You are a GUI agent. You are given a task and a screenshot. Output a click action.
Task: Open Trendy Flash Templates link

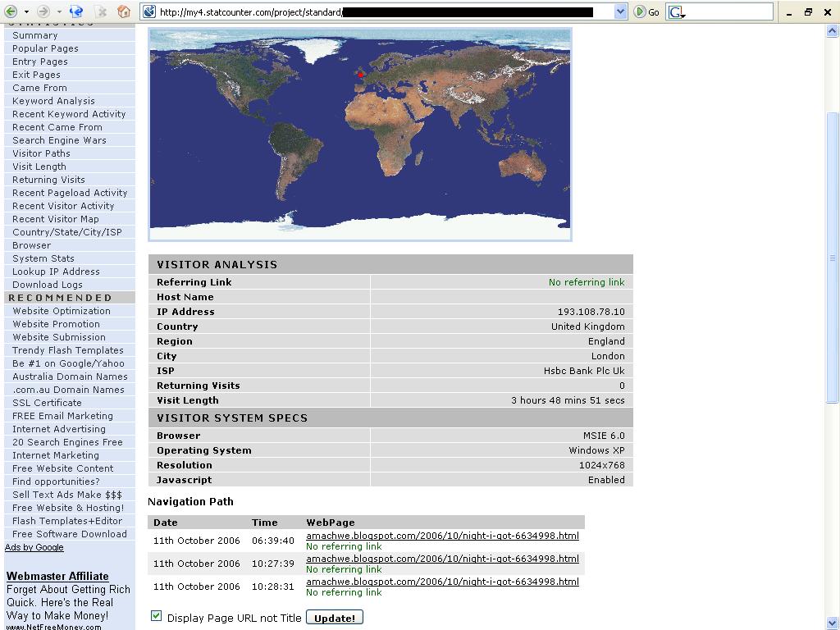[x=68, y=350]
